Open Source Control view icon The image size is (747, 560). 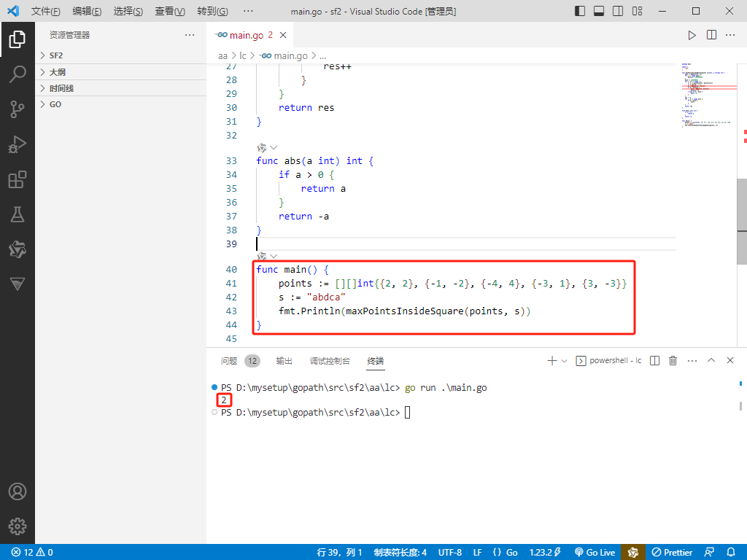pos(18,109)
